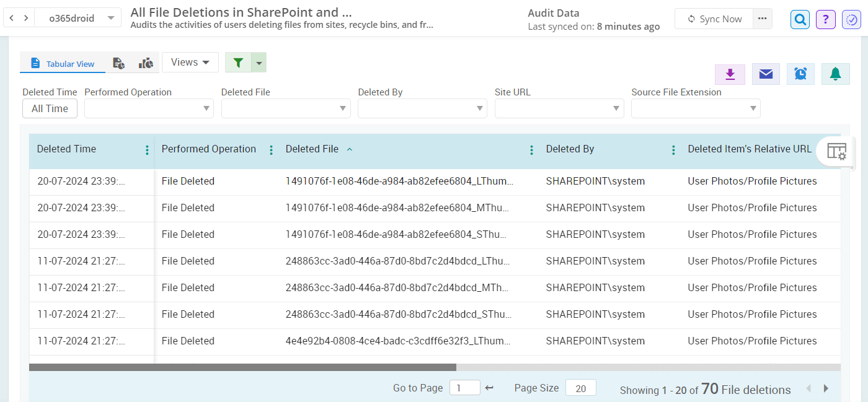
Task: Expand saved filter options beside funnel icon
Action: tap(260, 62)
